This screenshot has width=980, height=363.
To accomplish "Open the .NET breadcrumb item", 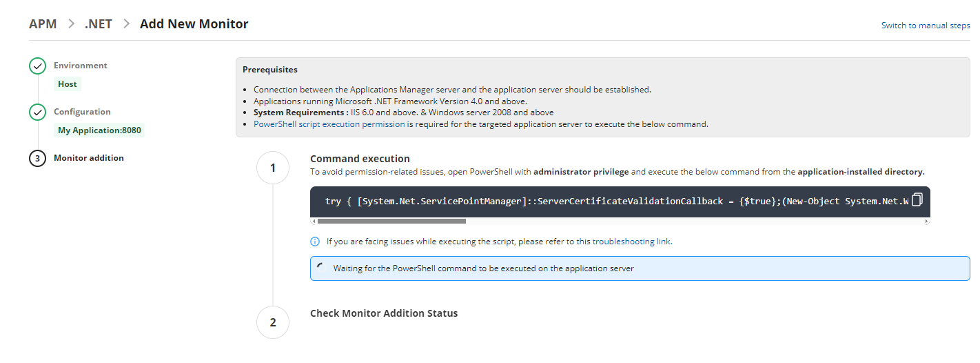I will [x=99, y=24].
